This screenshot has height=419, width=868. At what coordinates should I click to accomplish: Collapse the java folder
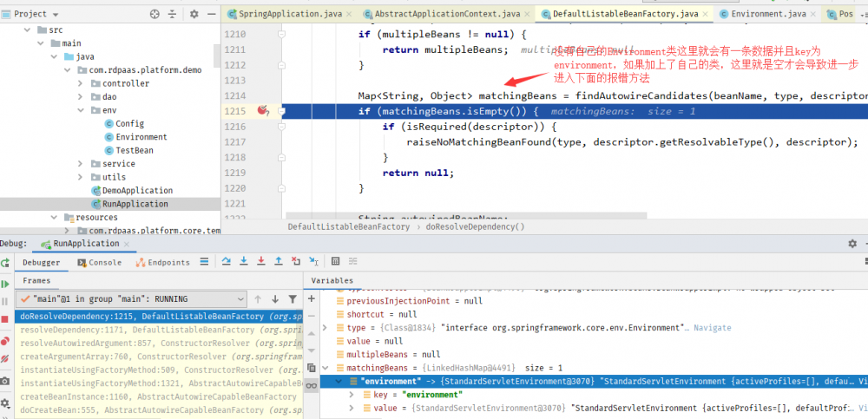[x=54, y=56]
